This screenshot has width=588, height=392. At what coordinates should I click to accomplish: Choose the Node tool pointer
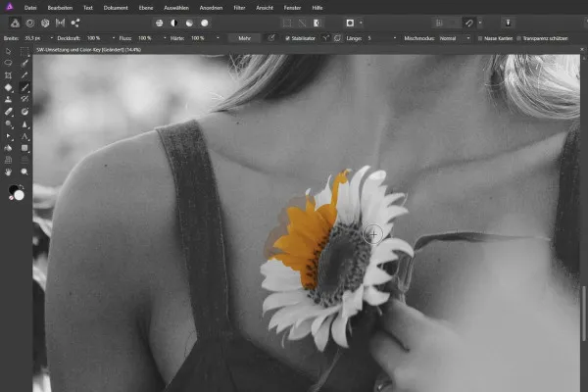pos(8,136)
